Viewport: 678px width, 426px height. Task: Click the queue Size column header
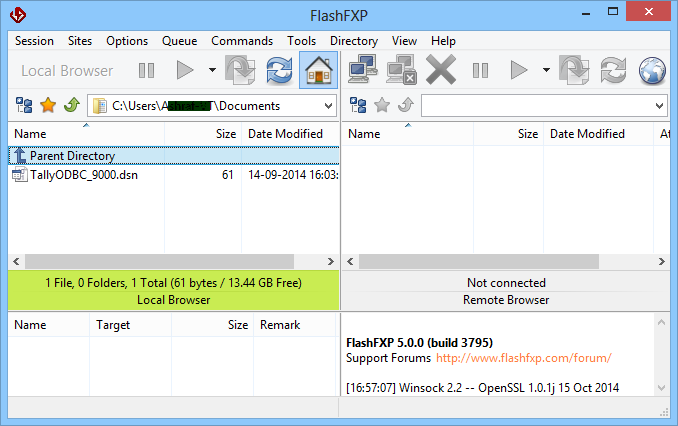pos(212,325)
